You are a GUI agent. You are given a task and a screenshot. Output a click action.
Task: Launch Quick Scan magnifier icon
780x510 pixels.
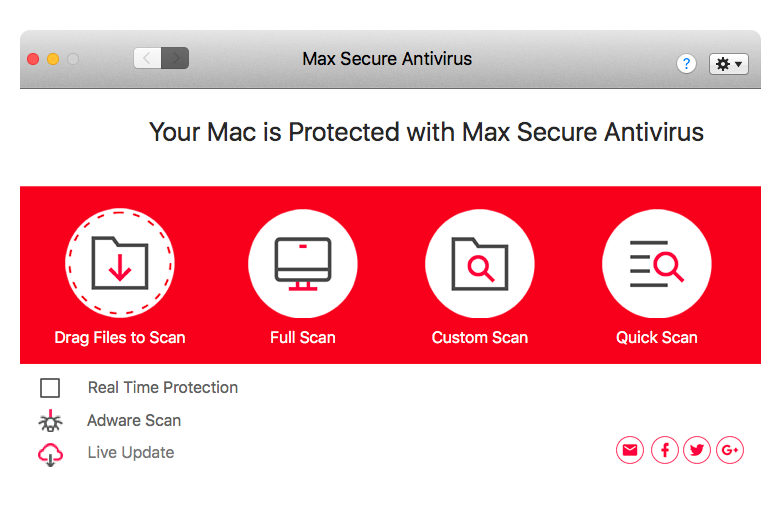click(x=657, y=264)
